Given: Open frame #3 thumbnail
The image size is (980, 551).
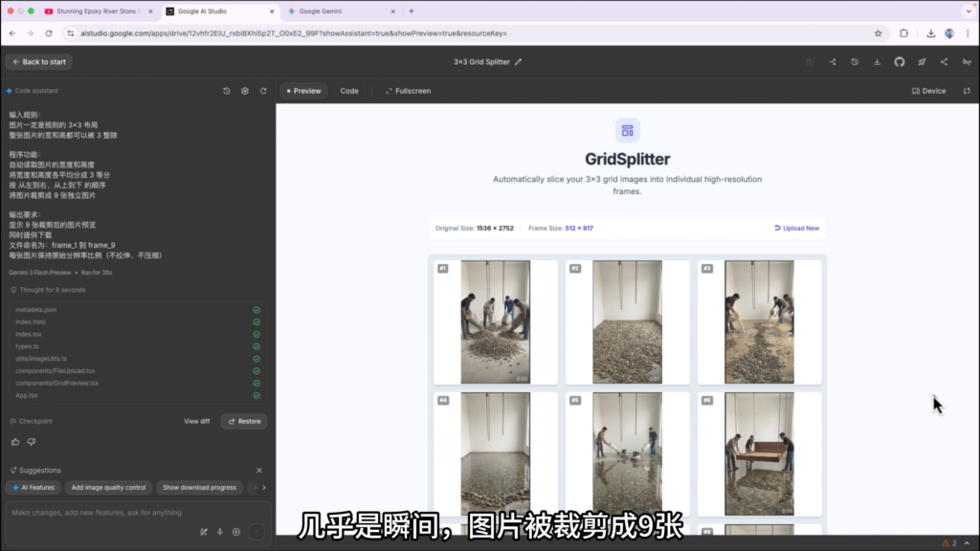Looking at the screenshot, I should click(759, 321).
